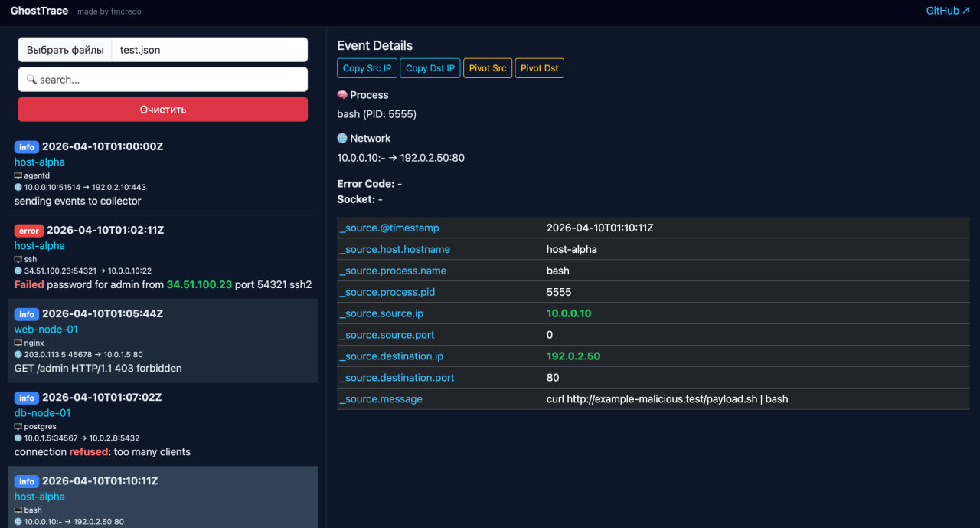
Task: Click the monitor icon beside ssh
Action: 18,259
